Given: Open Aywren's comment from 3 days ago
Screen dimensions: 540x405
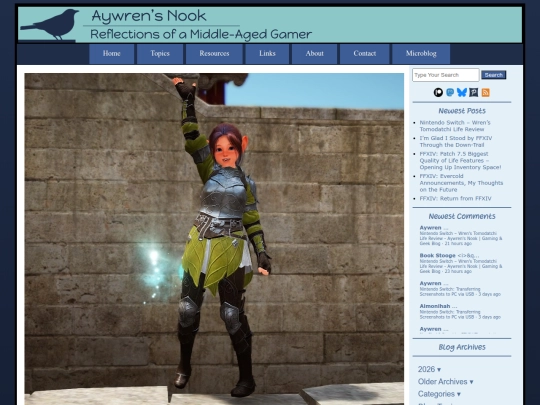Looking at the screenshot, I should click(x=460, y=289).
